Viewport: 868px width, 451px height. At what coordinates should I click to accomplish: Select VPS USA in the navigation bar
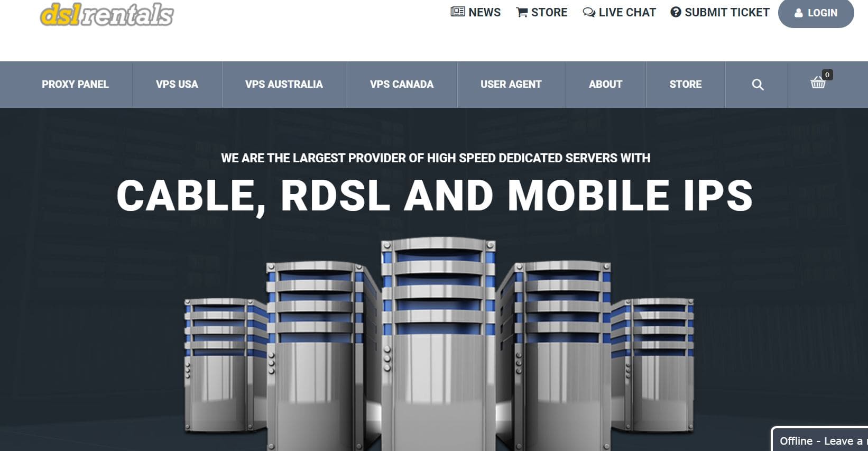pos(177,85)
